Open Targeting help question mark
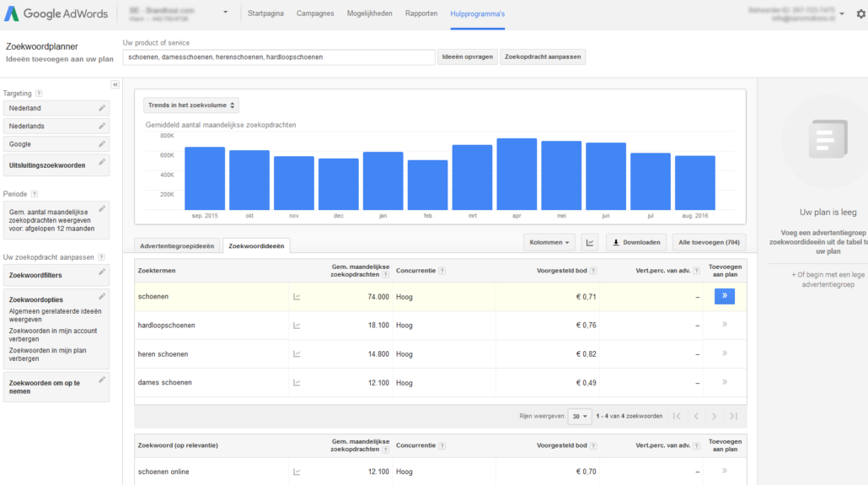Viewport: 868px width, 485px height. click(x=39, y=94)
